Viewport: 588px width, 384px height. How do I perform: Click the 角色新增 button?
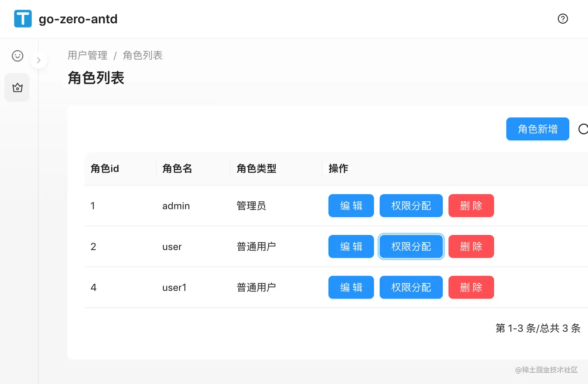tap(537, 129)
